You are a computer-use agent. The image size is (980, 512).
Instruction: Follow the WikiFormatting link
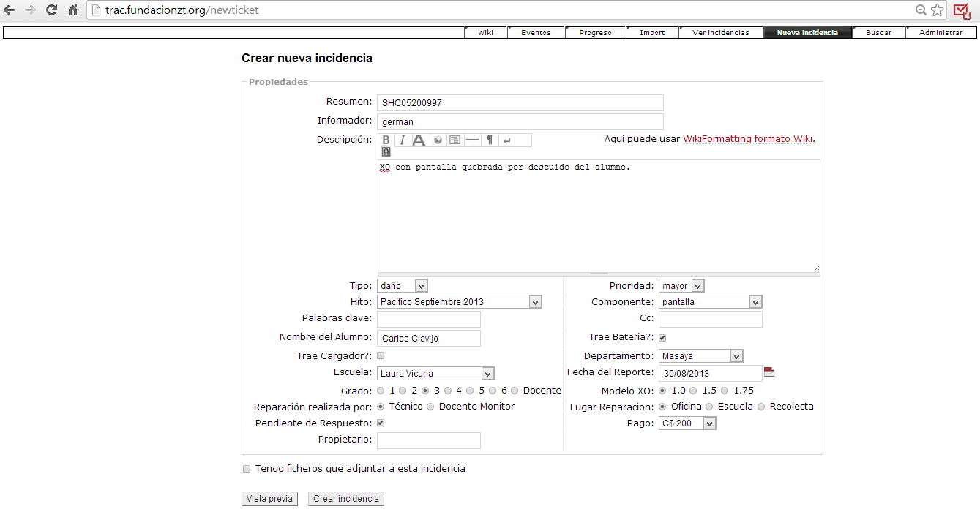click(718, 139)
